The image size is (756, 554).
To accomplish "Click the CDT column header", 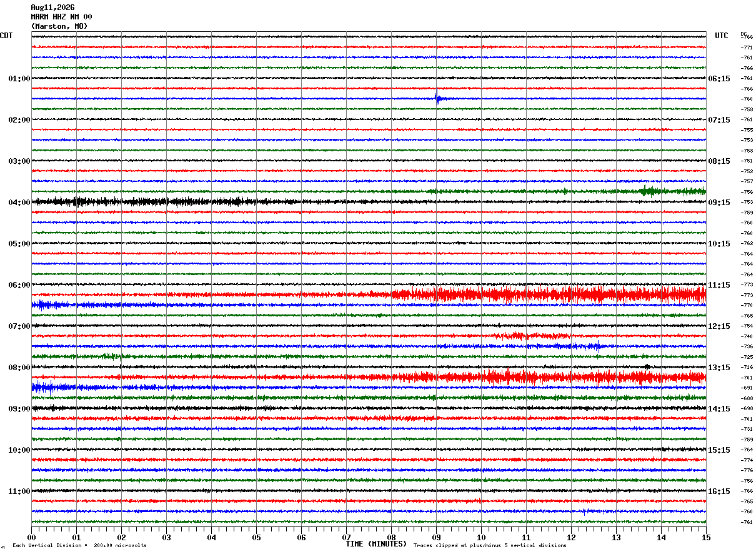I will point(6,36).
